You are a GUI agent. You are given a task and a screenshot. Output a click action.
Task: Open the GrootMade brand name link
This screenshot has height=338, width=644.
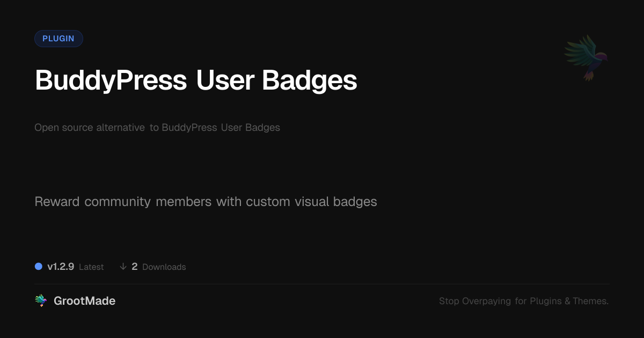click(85, 301)
